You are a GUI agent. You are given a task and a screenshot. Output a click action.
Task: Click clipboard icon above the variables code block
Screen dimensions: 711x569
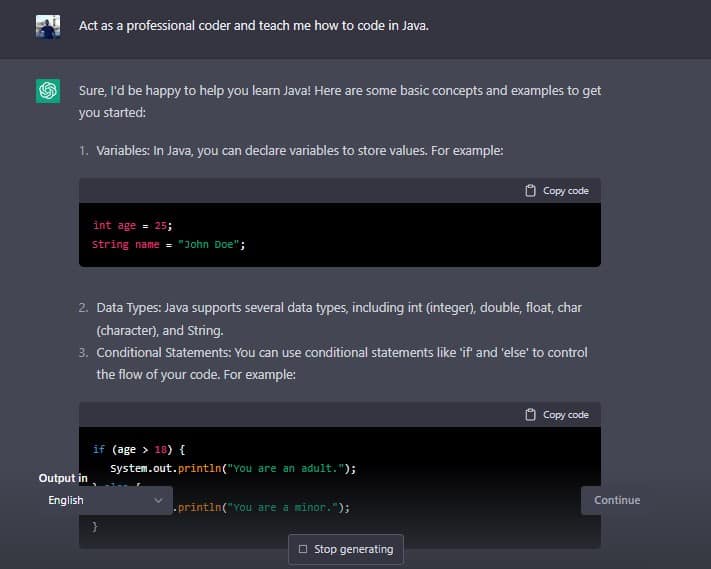[530, 191]
